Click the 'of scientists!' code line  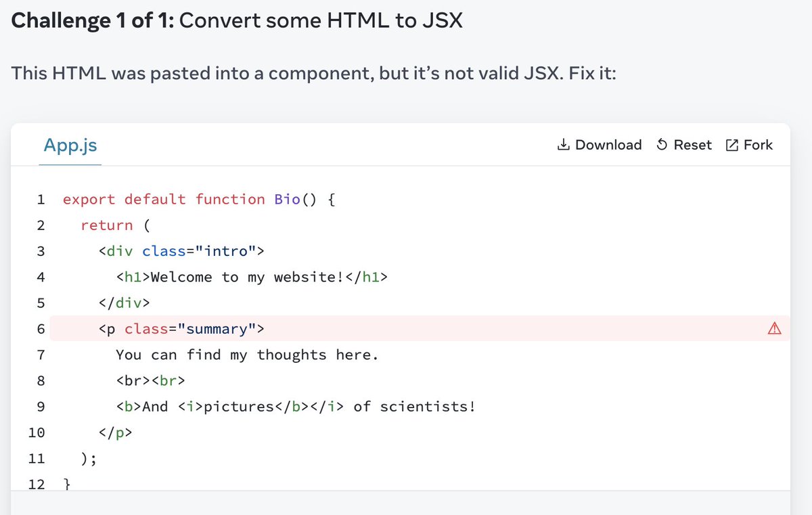click(x=296, y=407)
